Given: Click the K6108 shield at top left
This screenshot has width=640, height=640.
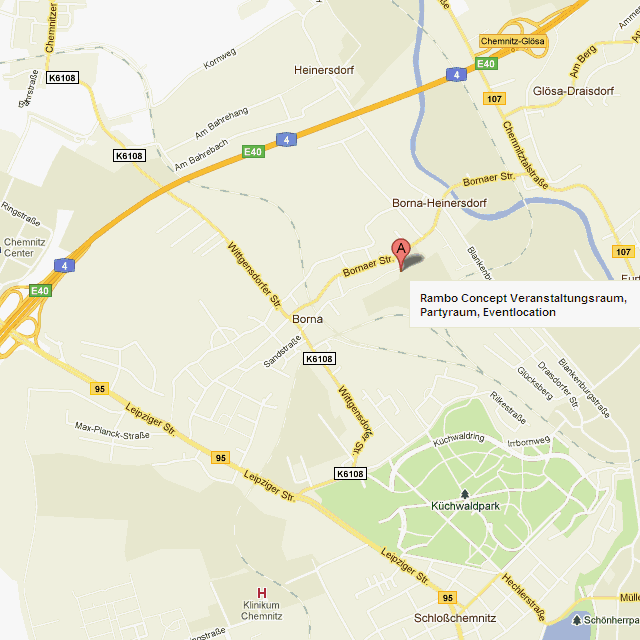Looking at the screenshot, I should click(62, 78).
